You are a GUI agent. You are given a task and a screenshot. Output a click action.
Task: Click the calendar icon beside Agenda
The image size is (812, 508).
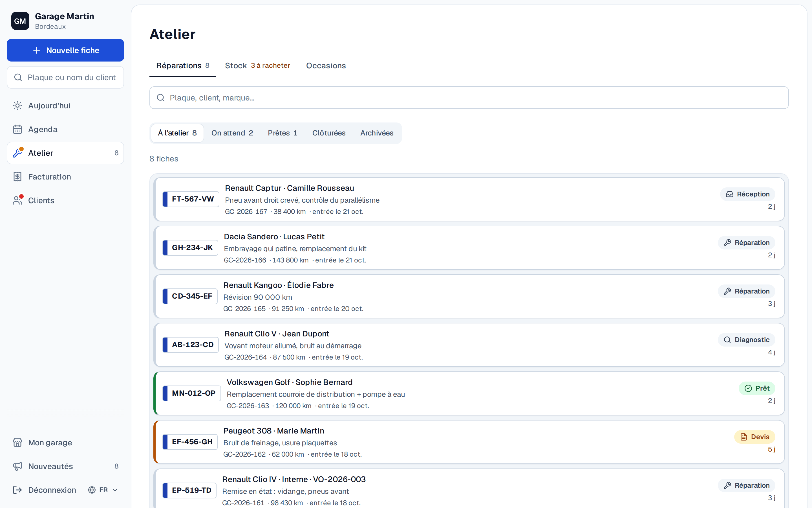(x=17, y=129)
